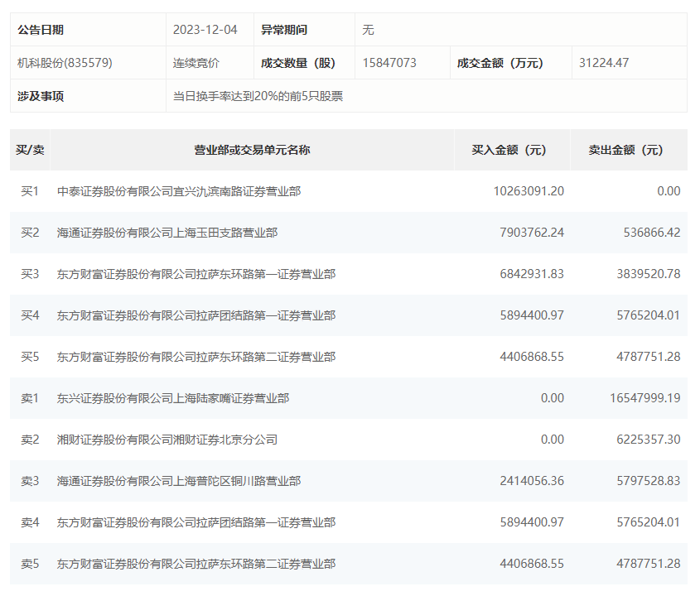
Task: Click the 涉及事项 label
Action: [x=41, y=96]
